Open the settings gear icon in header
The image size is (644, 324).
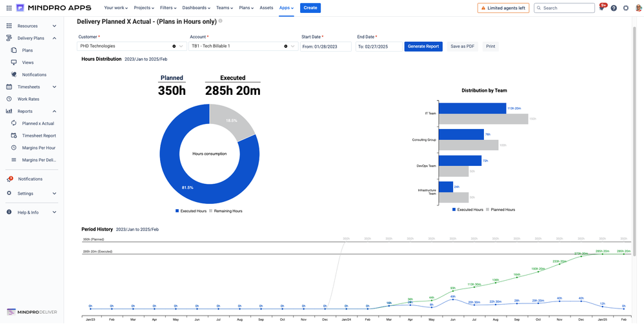626,8
